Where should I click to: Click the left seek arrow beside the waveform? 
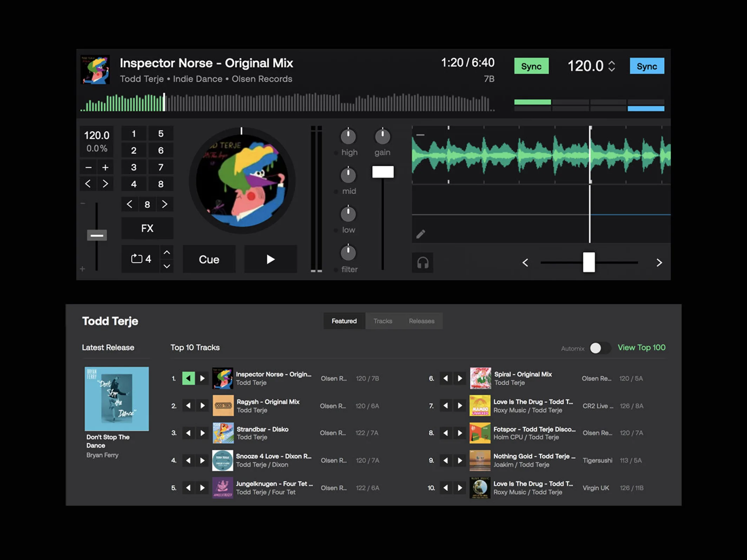525,262
